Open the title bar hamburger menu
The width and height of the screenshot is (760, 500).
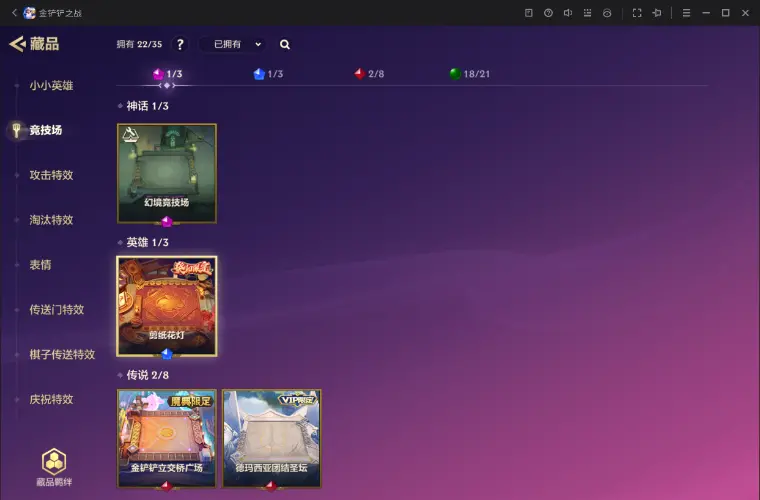686,13
